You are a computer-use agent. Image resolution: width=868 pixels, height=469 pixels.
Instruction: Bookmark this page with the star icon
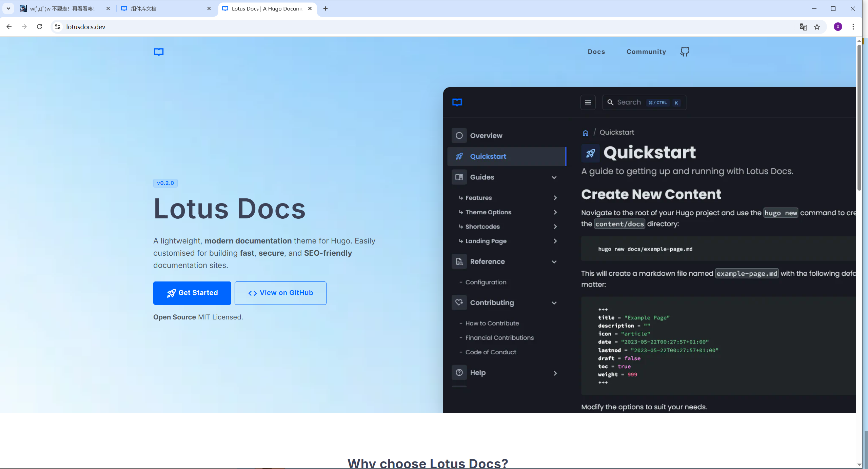(x=817, y=27)
